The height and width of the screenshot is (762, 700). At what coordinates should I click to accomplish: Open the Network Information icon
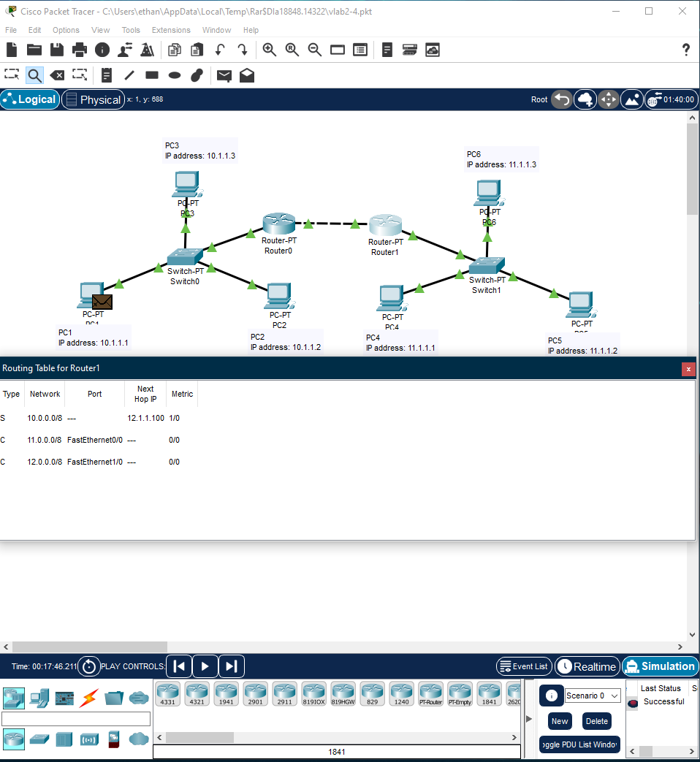(102, 50)
